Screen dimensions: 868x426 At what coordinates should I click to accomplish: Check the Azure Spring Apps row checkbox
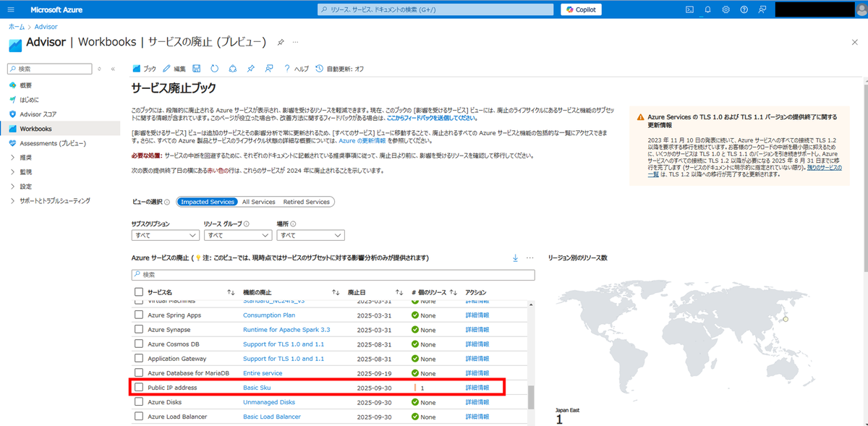139,315
